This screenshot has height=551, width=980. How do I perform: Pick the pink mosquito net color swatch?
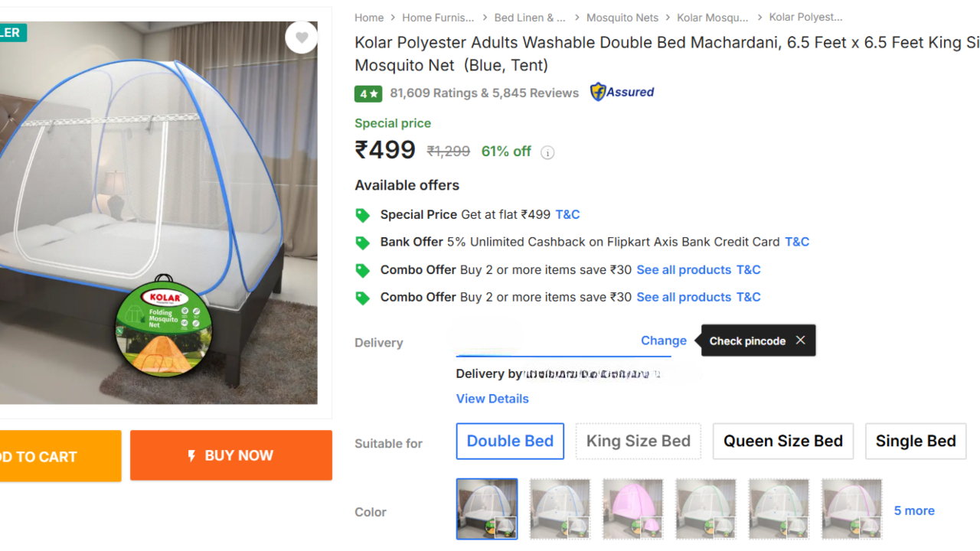(x=632, y=509)
